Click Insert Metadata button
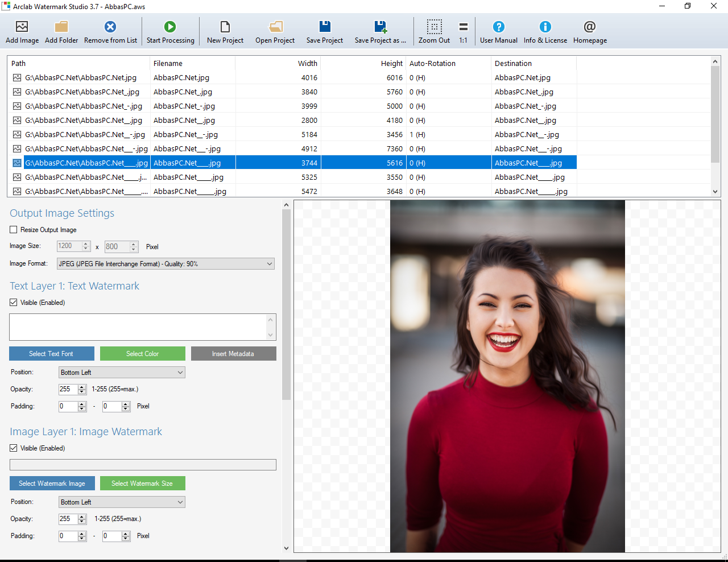This screenshot has height=562, width=728. [x=233, y=354]
